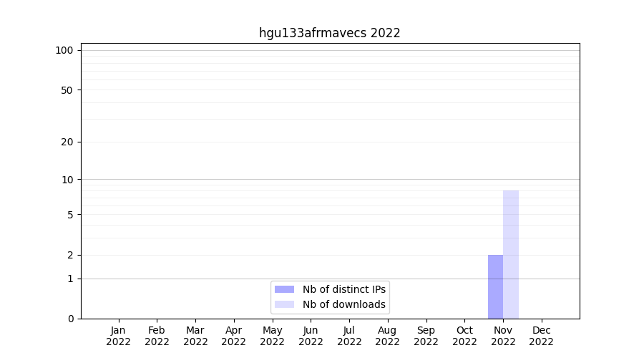The height and width of the screenshot is (358, 644).
Task: Click the chart title hgu133afrmavecs 2022
Action: (x=329, y=33)
